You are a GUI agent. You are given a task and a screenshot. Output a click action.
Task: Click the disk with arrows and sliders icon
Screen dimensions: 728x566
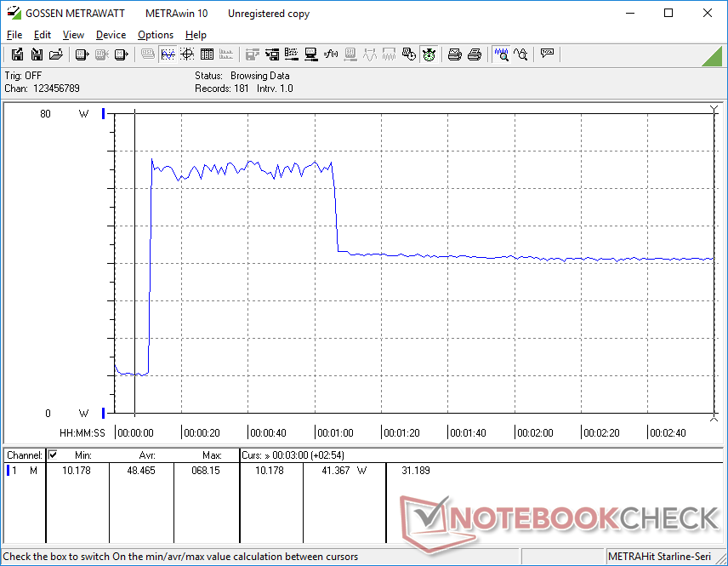click(272, 54)
